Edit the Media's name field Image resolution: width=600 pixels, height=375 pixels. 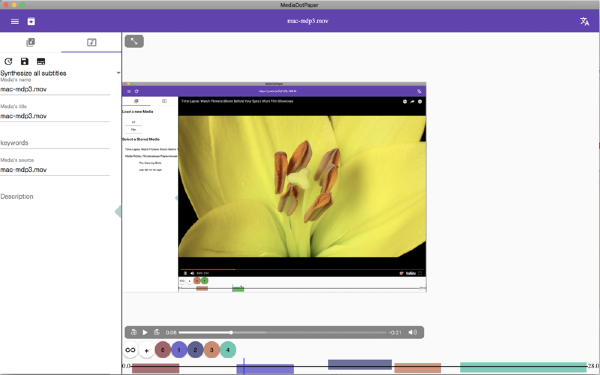tap(55, 89)
